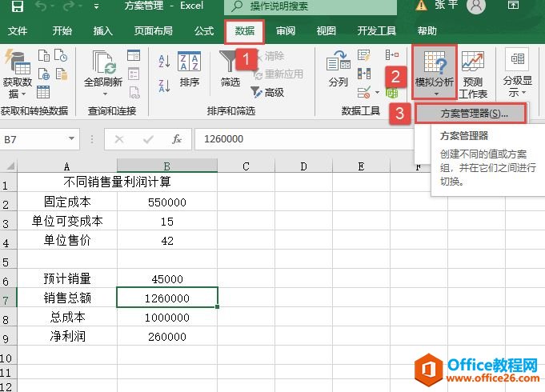Click formula bar cancel X icon
Viewport: 545px width, 392px height.
click(x=119, y=139)
